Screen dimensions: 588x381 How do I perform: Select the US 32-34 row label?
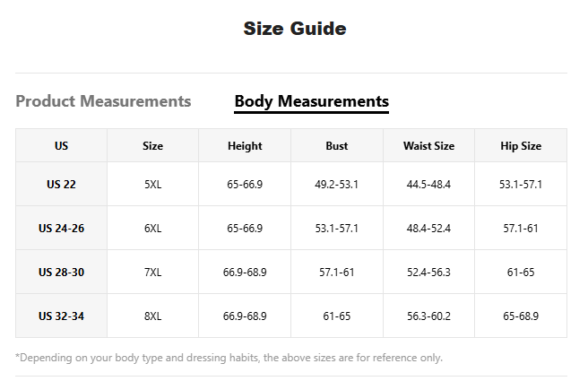61,316
